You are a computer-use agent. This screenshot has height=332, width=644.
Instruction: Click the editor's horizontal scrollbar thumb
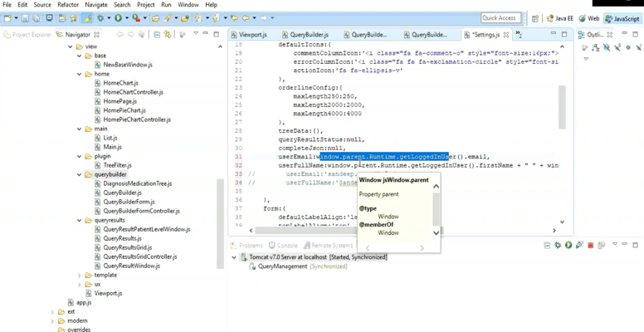pos(305,231)
